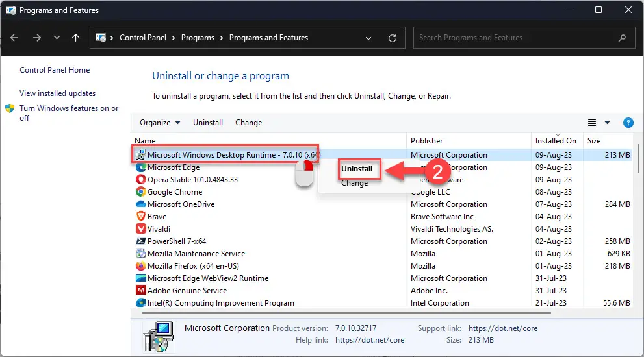Open recent locations chevron next to forward
The width and height of the screenshot is (644, 357).
point(57,38)
